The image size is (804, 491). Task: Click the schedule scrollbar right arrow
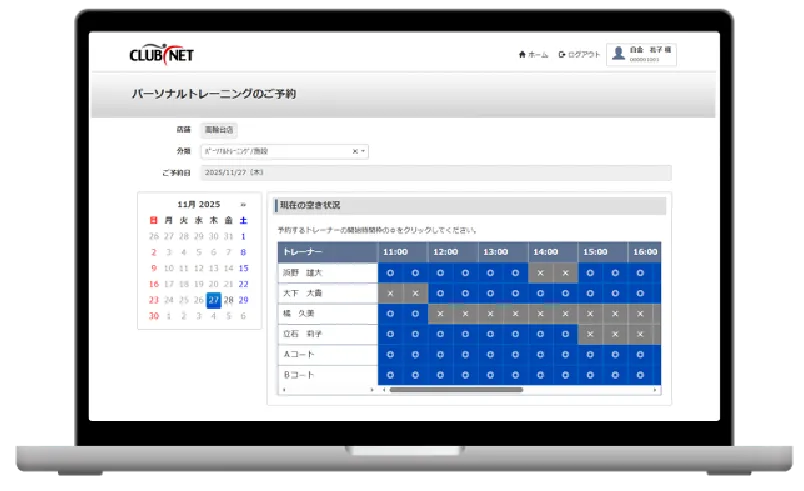pos(655,390)
